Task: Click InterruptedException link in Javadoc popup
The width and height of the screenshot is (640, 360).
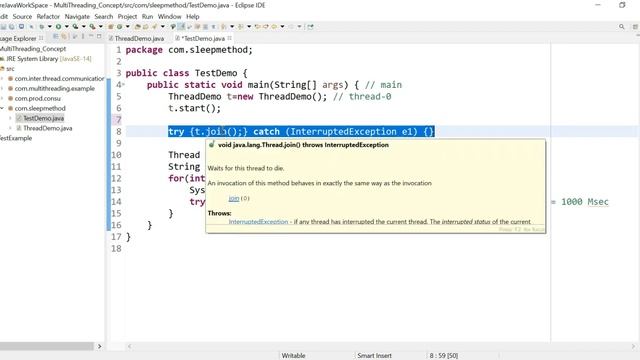Action: tap(258, 222)
